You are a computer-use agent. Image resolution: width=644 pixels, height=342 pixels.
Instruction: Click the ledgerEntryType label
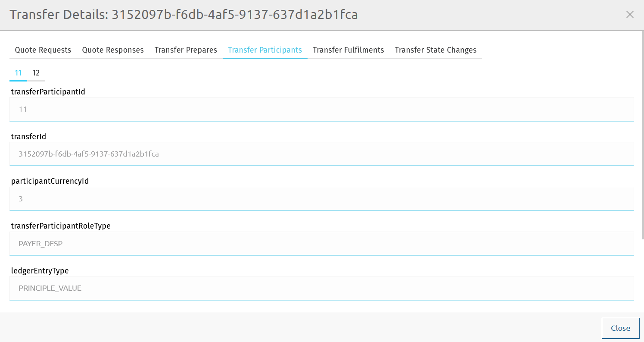(40, 271)
